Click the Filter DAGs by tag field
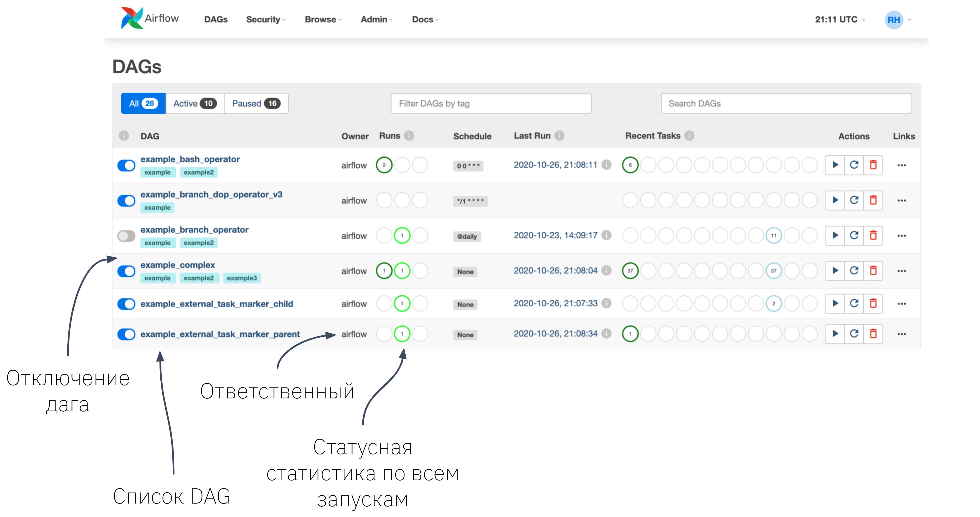980x517 pixels. tap(491, 103)
